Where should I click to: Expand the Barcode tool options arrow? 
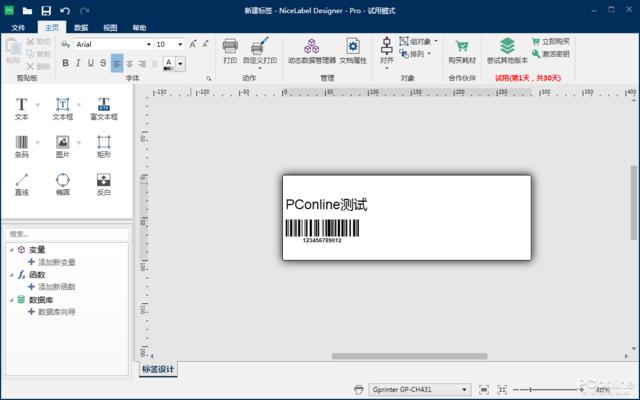[38, 143]
